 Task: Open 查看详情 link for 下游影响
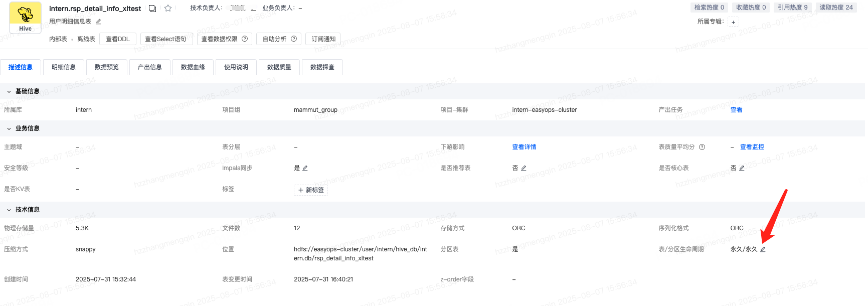pos(524,147)
